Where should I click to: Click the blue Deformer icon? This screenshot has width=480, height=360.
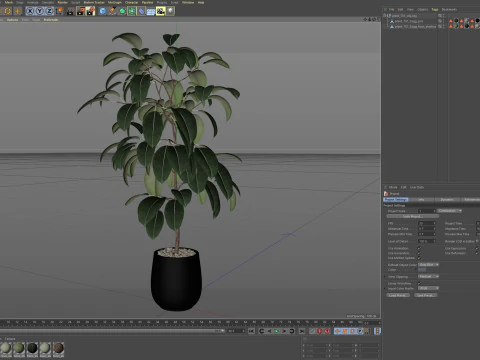click(141, 11)
